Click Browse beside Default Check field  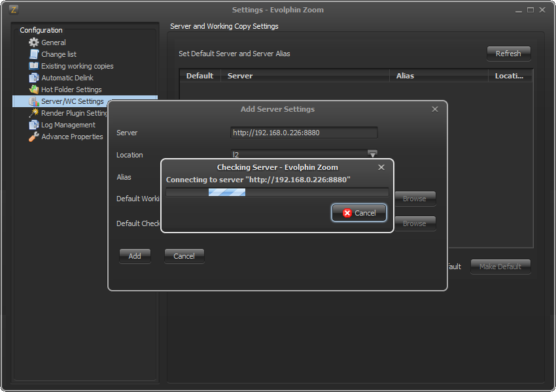tap(415, 223)
